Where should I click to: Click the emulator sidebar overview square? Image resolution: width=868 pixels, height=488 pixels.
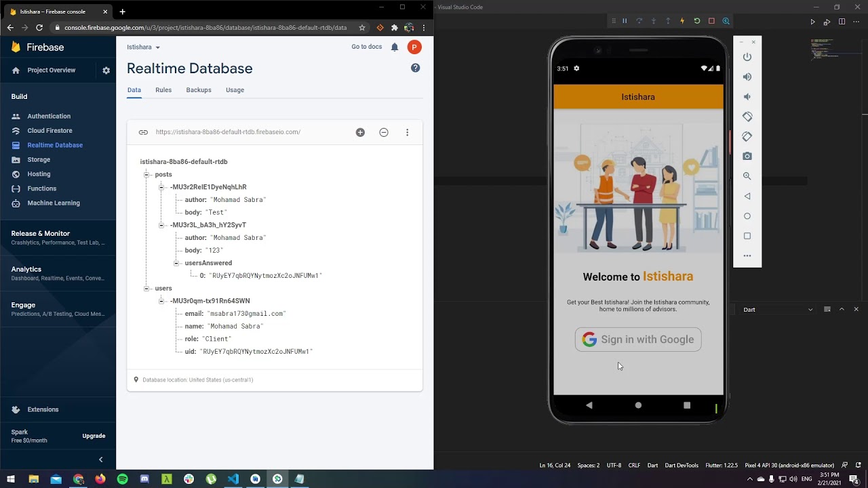point(747,236)
